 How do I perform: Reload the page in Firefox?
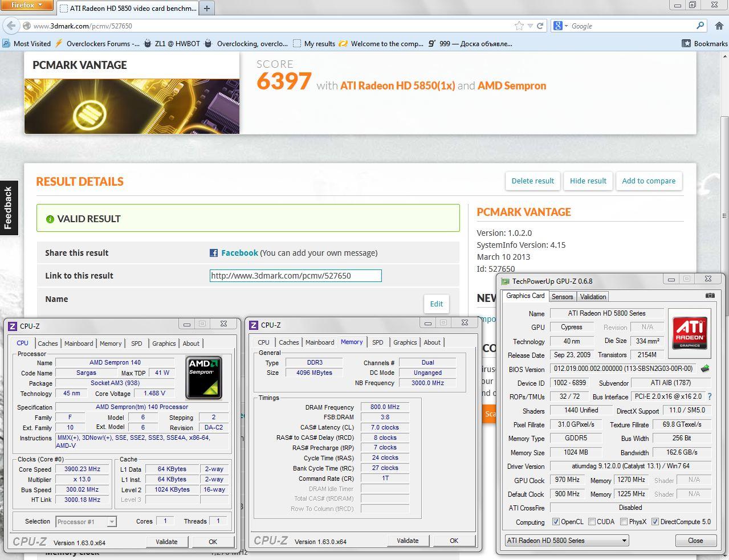click(540, 26)
